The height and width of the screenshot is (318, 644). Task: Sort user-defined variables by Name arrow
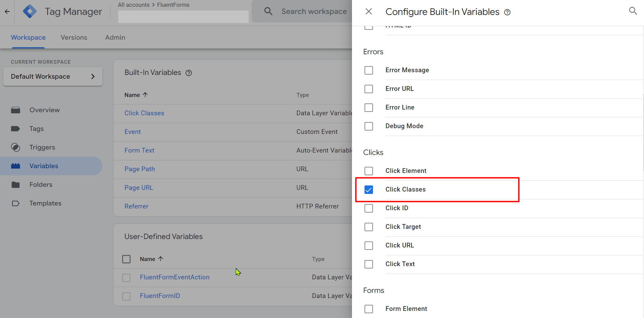point(161,259)
